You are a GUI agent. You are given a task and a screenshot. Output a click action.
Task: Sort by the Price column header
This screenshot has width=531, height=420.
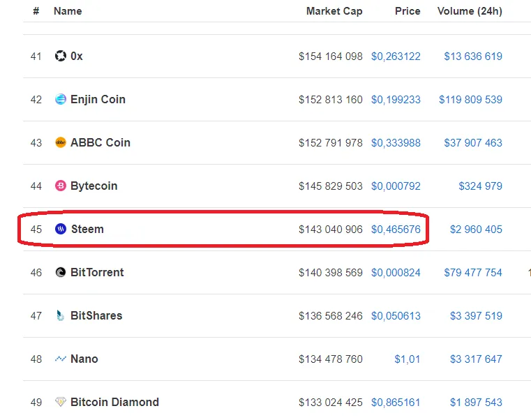407,11
